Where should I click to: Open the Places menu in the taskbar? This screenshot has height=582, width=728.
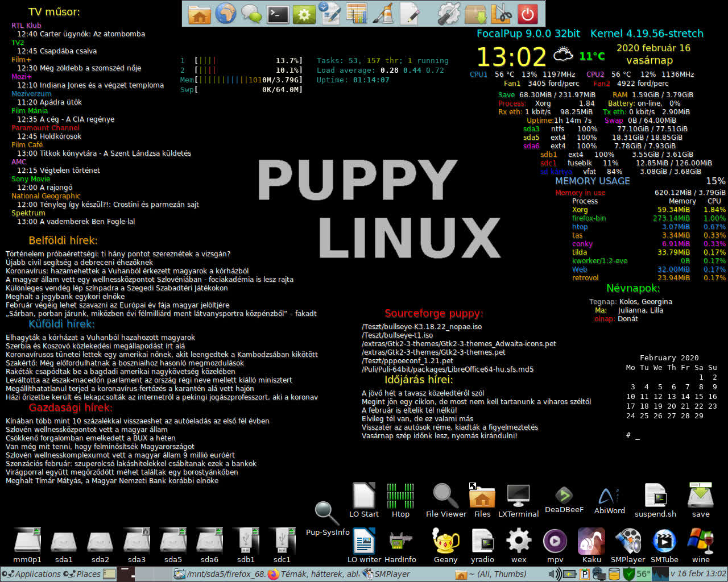click(x=82, y=574)
